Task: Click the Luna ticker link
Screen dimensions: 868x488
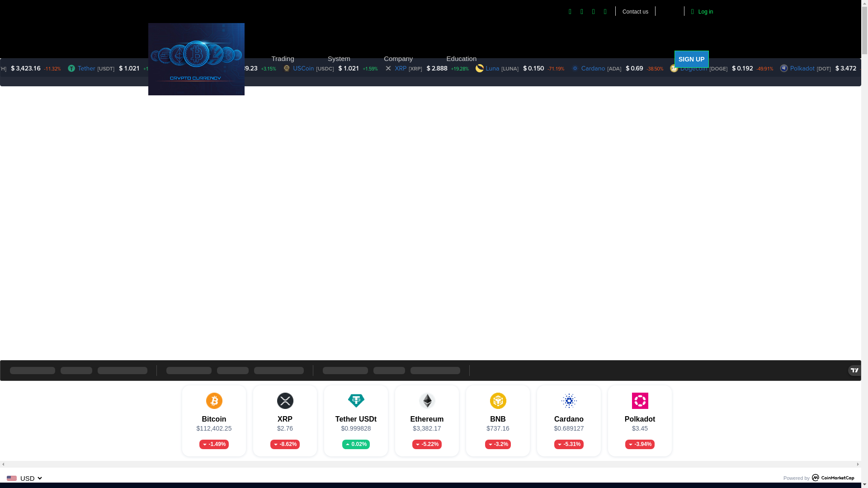Action: click(x=492, y=69)
